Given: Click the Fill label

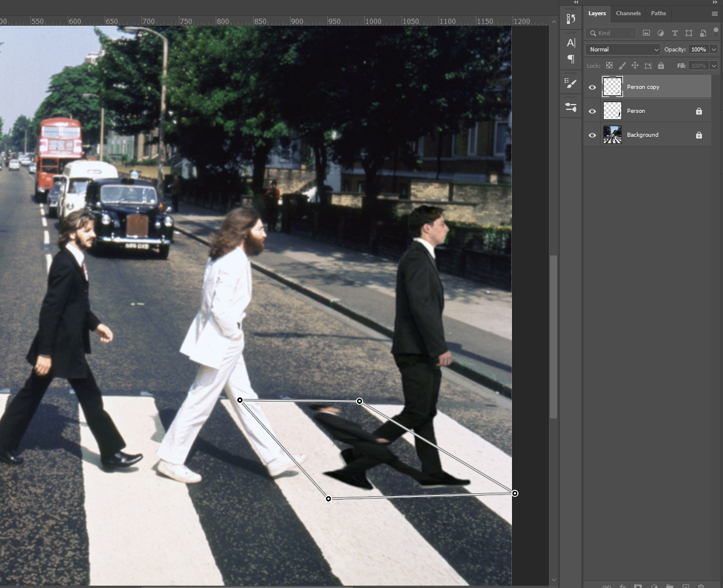Looking at the screenshot, I should pos(681,65).
